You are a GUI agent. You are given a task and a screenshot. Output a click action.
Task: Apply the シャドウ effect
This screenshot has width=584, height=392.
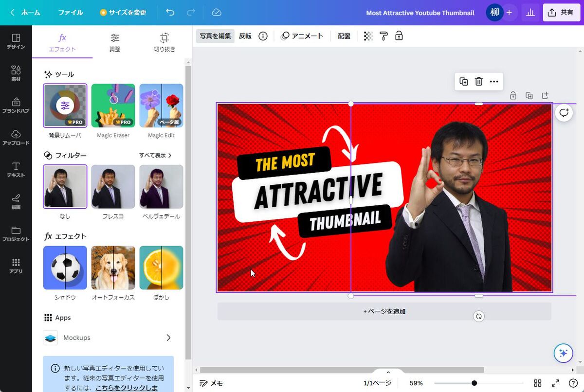click(65, 268)
